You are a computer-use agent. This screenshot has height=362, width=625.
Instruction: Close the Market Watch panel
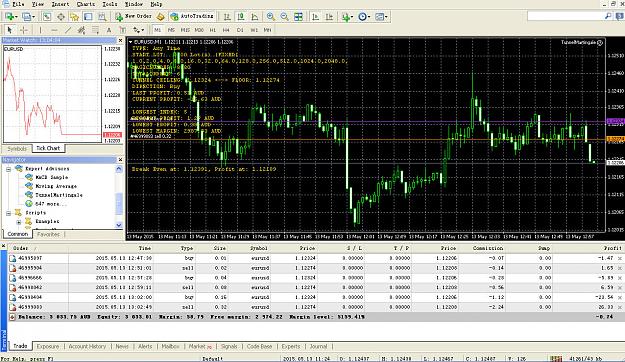tap(120, 40)
